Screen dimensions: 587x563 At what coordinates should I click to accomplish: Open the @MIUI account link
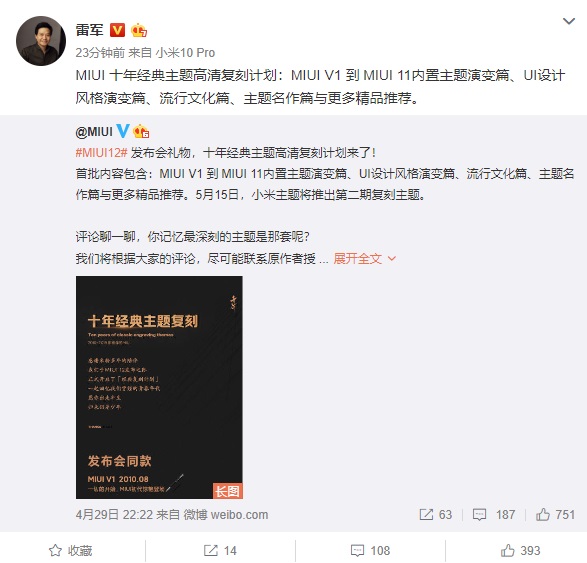click(x=94, y=132)
